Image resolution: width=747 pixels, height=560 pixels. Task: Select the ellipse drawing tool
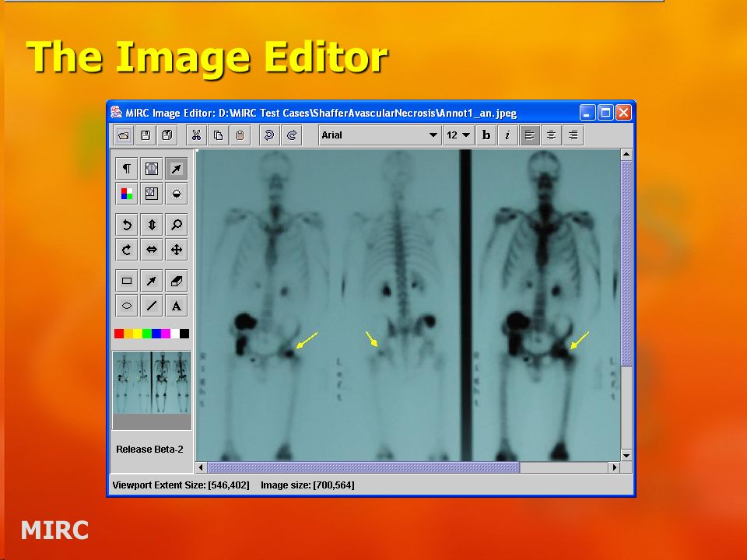point(127,306)
